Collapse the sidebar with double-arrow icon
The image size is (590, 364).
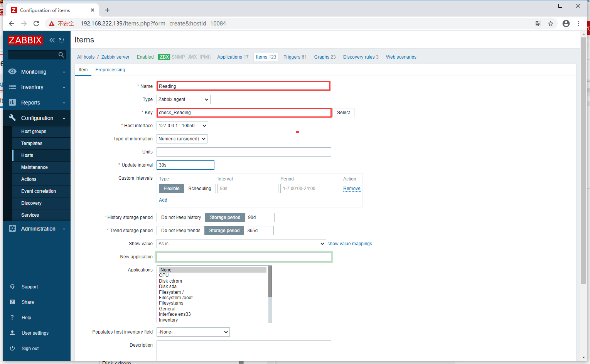coord(52,40)
